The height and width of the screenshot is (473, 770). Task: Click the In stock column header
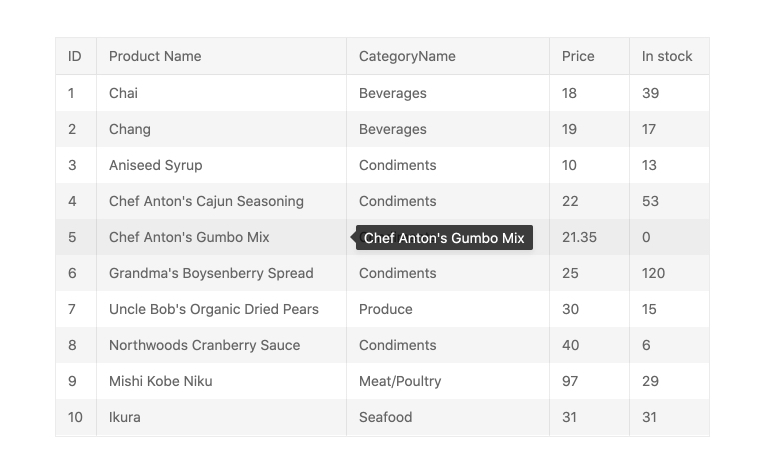[667, 56]
